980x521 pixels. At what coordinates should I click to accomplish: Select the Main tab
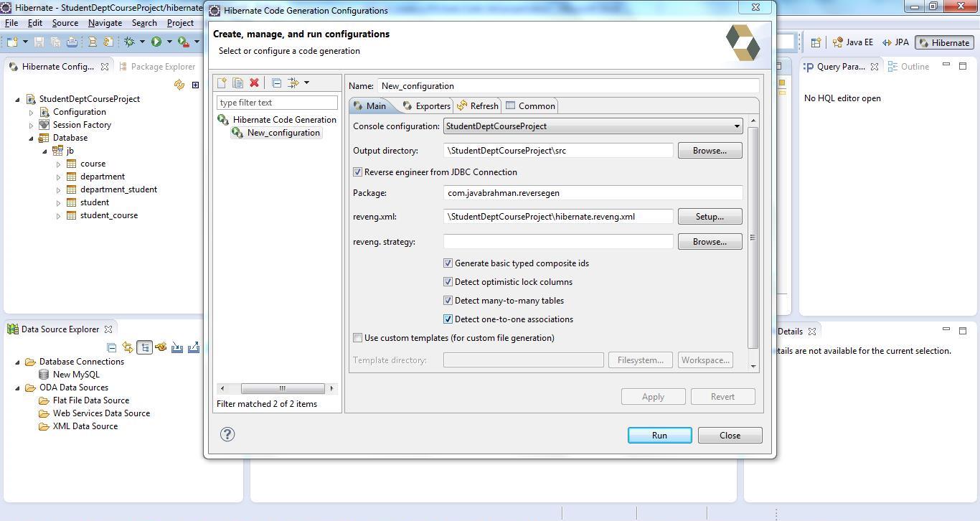coord(370,105)
